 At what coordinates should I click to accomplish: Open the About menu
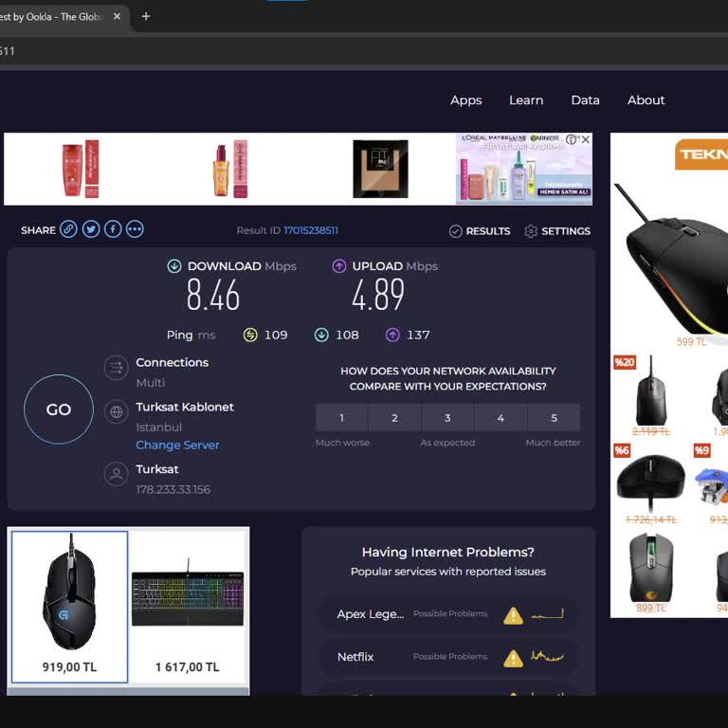(x=646, y=100)
